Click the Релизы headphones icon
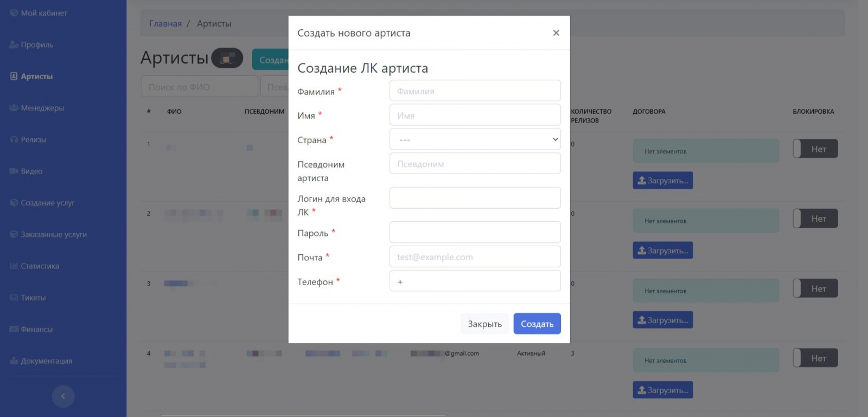Screen dimensions: 868x417 [14, 139]
